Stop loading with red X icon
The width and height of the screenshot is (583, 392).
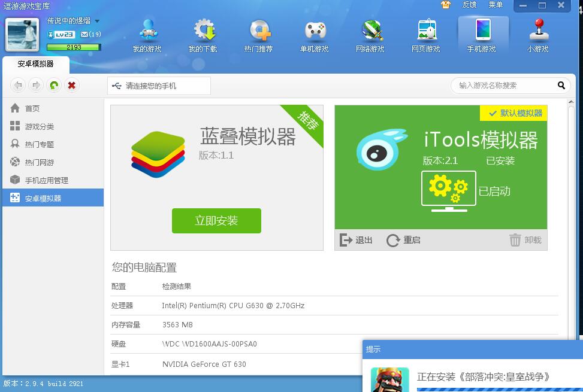pos(72,86)
